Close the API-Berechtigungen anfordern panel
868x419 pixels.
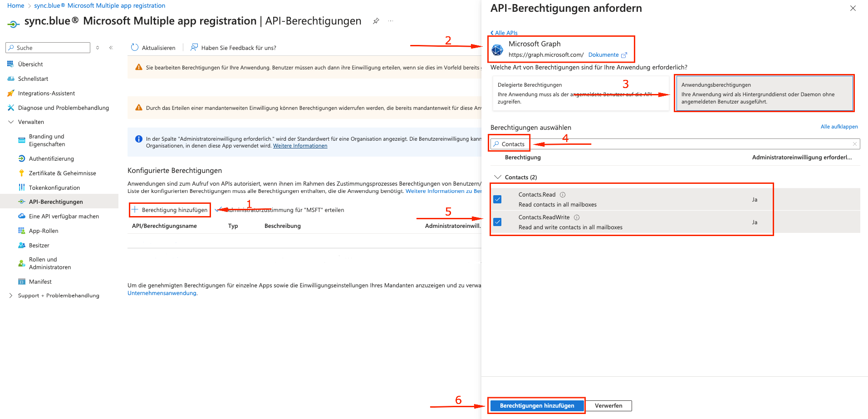[x=853, y=8]
